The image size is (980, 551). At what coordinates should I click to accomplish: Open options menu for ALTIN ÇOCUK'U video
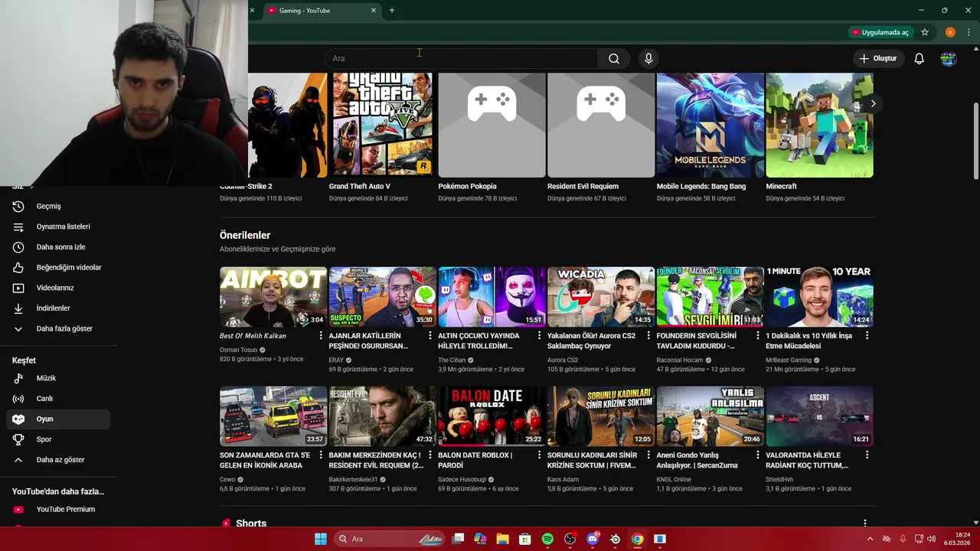[x=540, y=336]
